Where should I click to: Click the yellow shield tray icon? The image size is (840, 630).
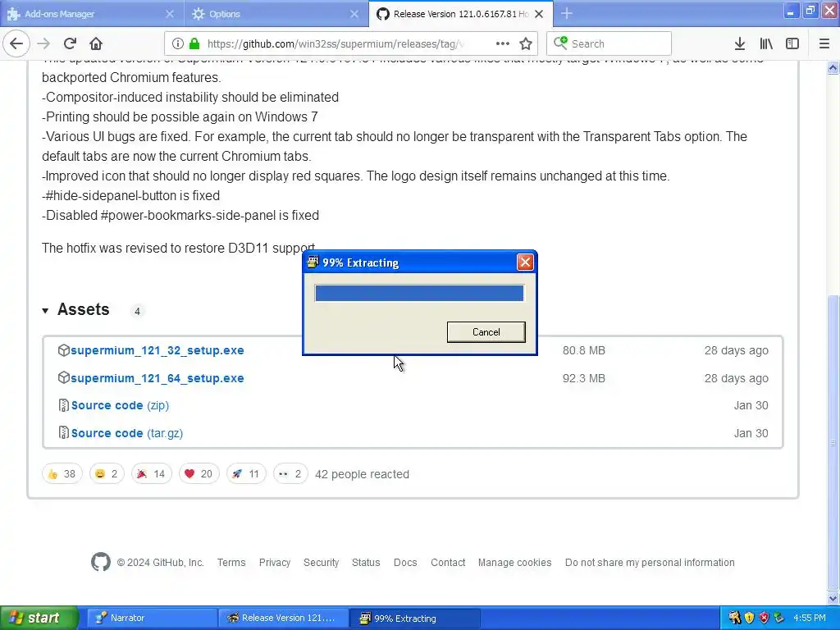[x=749, y=618]
